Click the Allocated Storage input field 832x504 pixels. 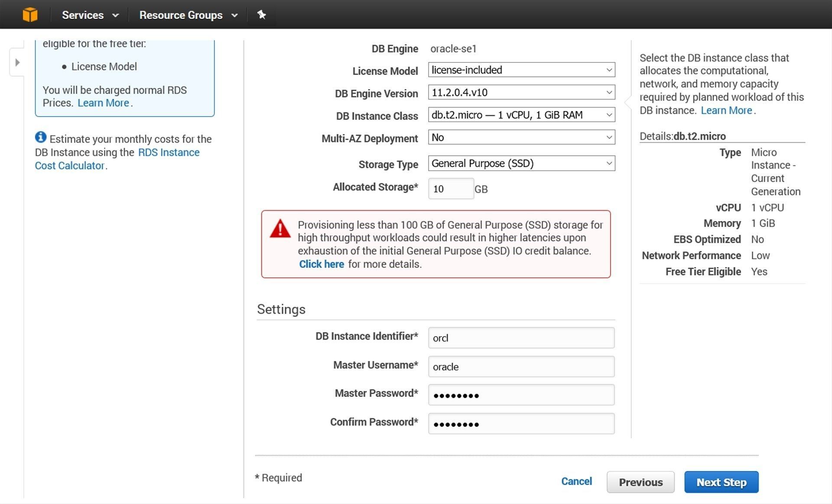click(451, 189)
